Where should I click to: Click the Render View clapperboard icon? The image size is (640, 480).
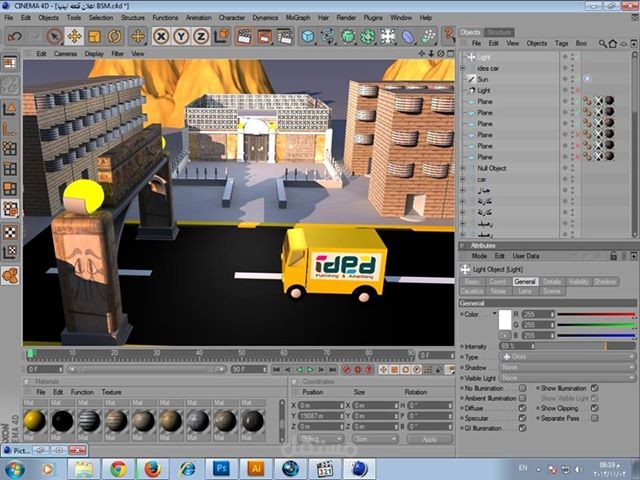243,36
